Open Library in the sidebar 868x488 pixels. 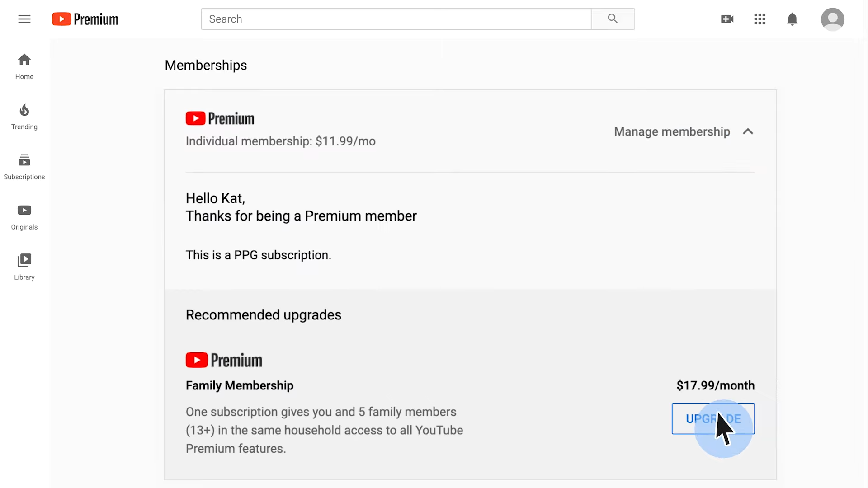point(24,267)
